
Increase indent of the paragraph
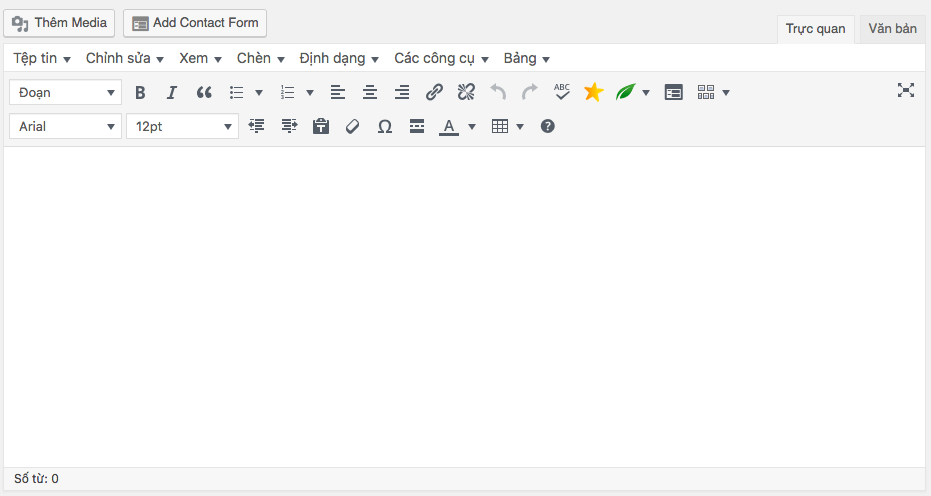(289, 127)
